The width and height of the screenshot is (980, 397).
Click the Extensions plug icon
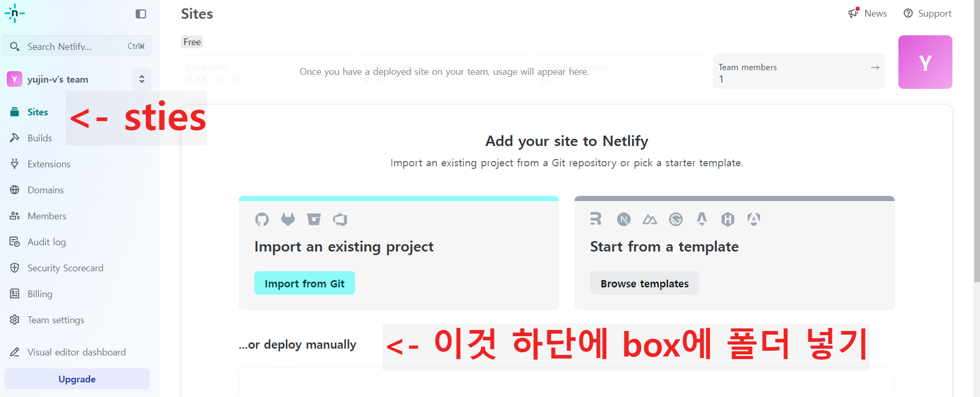(x=15, y=164)
